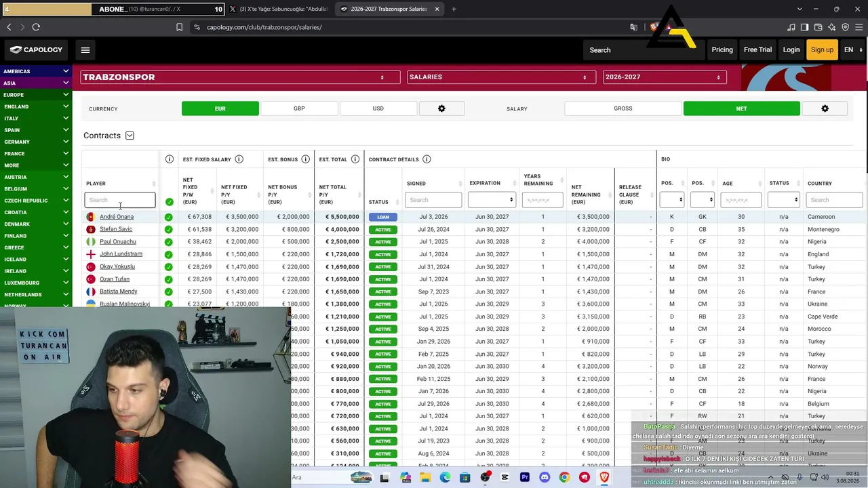Select GBP currency

pyautogui.click(x=299, y=108)
